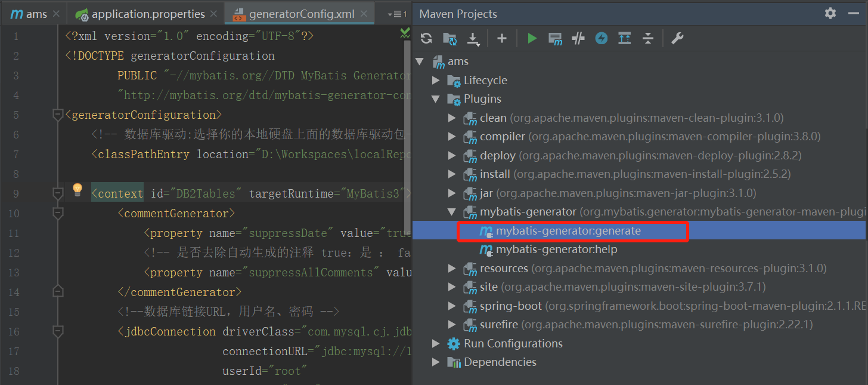868x385 pixels.
Task: Select the deploy plugin row
Action: [x=640, y=156]
